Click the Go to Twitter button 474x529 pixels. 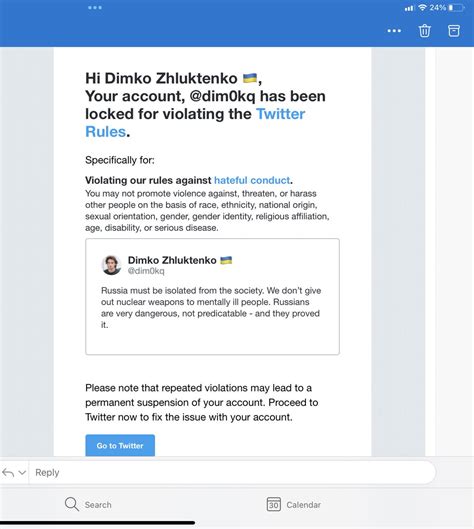[120, 446]
